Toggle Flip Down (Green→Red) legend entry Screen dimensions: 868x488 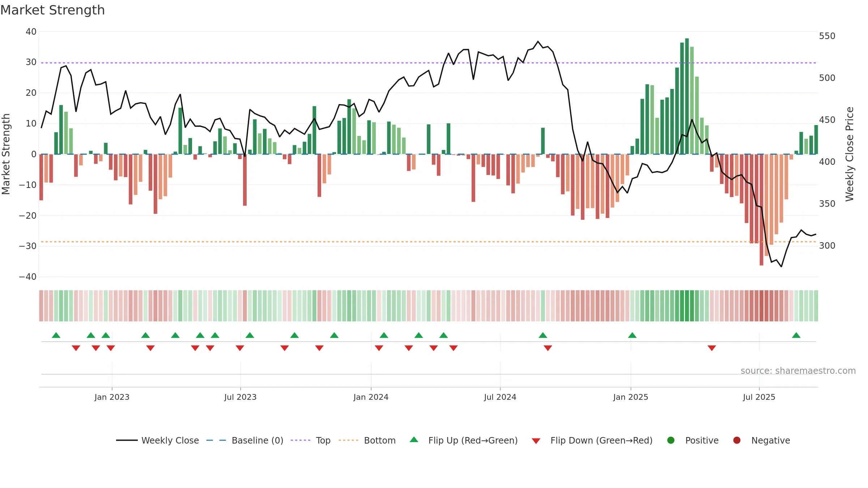click(592, 440)
